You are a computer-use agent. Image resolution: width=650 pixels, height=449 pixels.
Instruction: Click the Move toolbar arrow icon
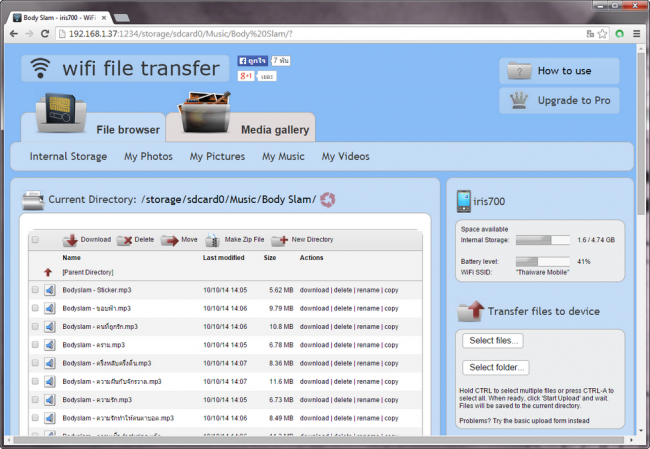pos(170,240)
